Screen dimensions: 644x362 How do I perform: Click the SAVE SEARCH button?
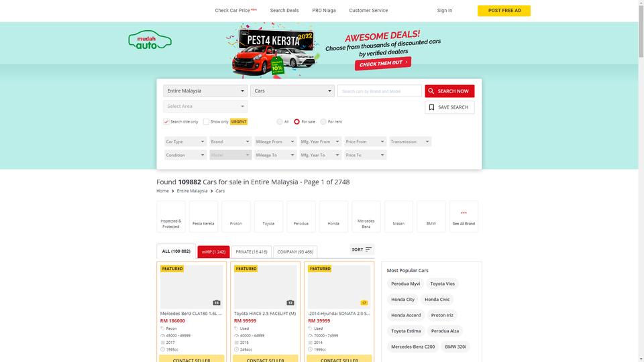point(449,107)
